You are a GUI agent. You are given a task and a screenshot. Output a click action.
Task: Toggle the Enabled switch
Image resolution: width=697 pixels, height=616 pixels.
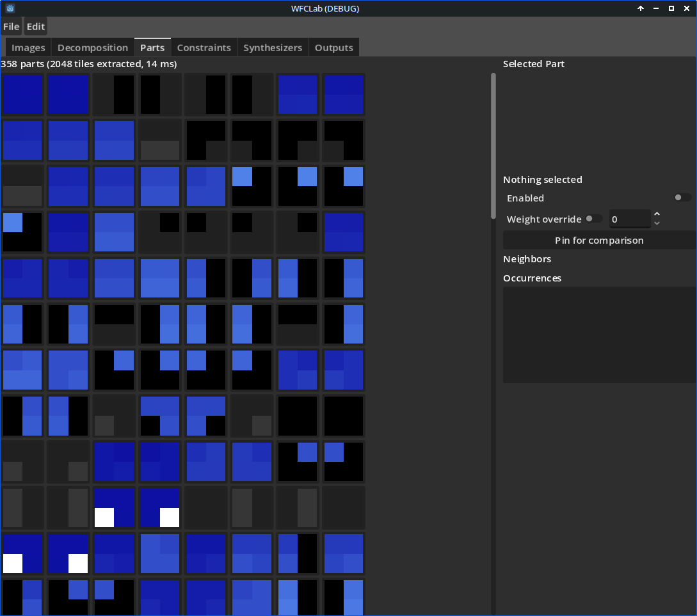(x=682, y=198)
